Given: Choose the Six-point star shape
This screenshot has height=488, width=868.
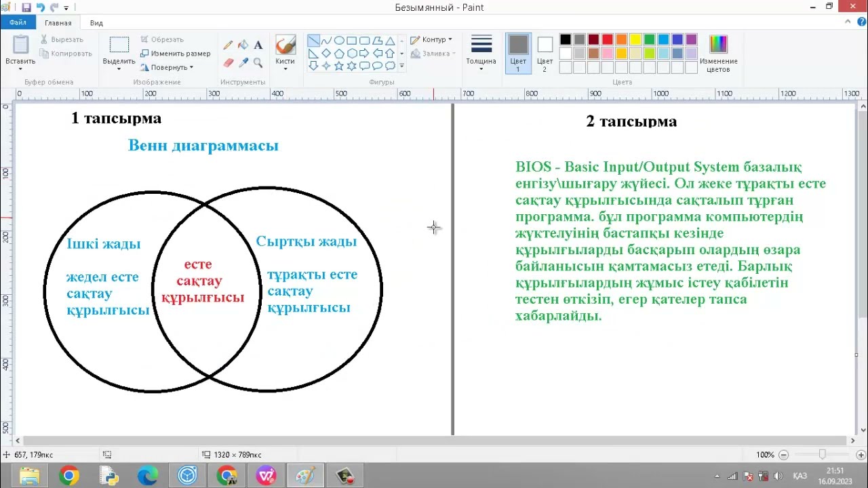Looking at the screenshot, I should 352,66.
